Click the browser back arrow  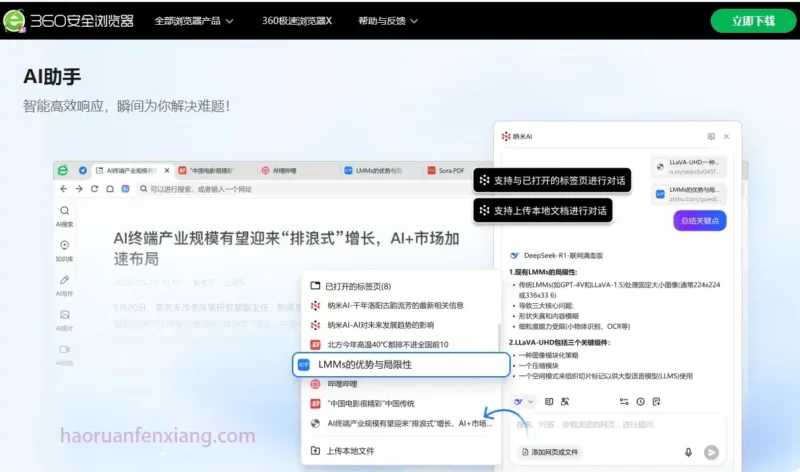point(63,189)
